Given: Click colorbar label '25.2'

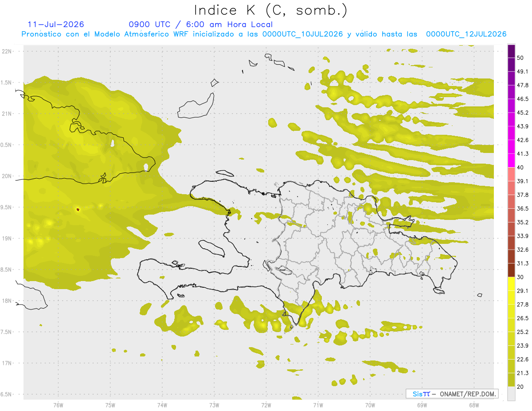Looking at the screenshot, I should 523,332.
